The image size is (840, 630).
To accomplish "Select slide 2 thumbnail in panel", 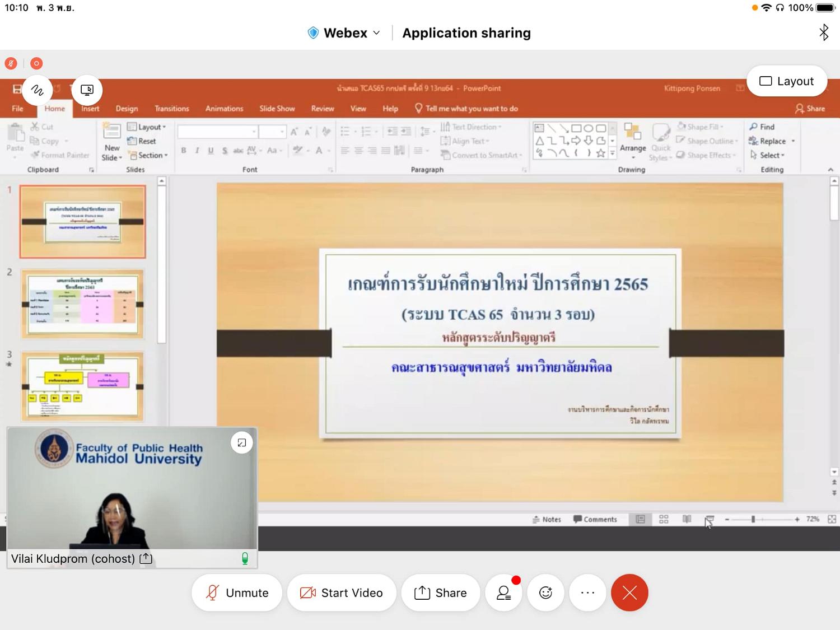I will click(82, 304).
